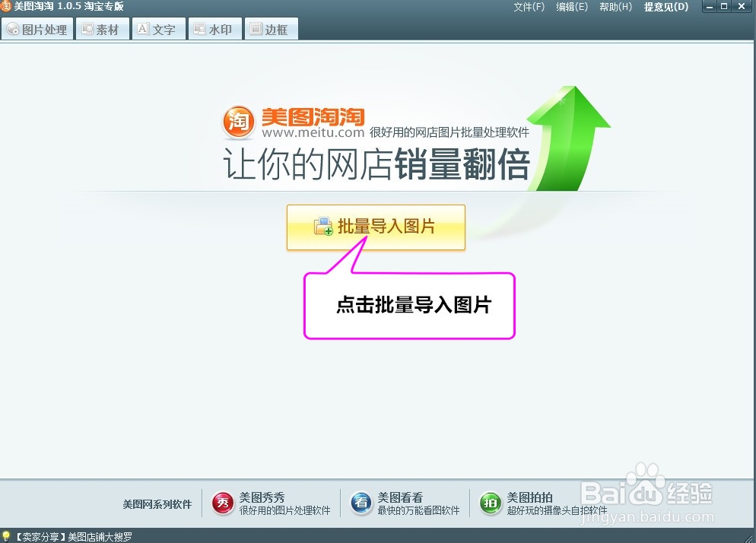Go to the 边框 tab

pos(271,29)
